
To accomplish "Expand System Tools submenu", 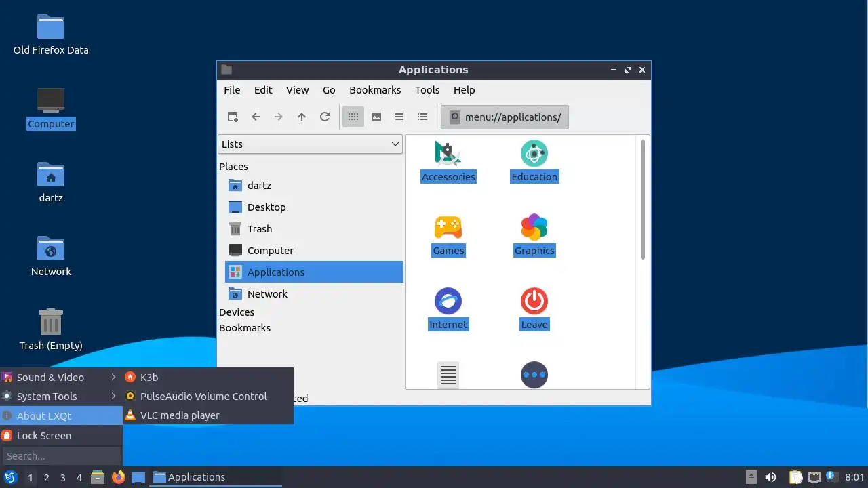I will pyautogui.click(x=61, y=396).
